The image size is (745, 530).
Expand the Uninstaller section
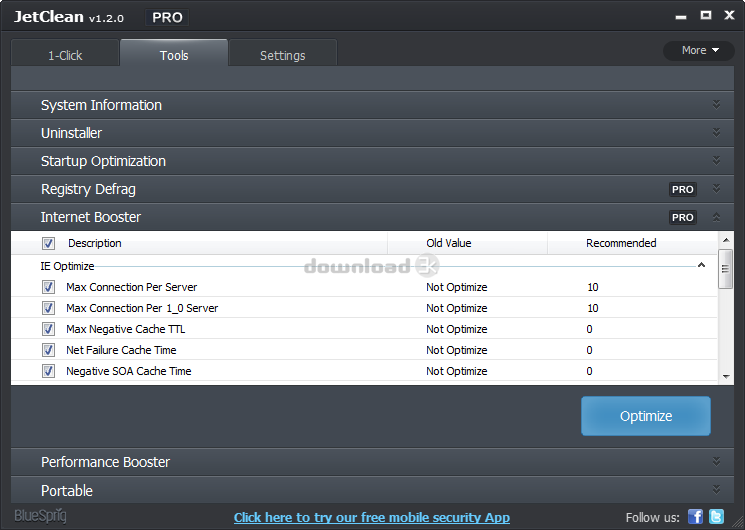coord(372,133)
